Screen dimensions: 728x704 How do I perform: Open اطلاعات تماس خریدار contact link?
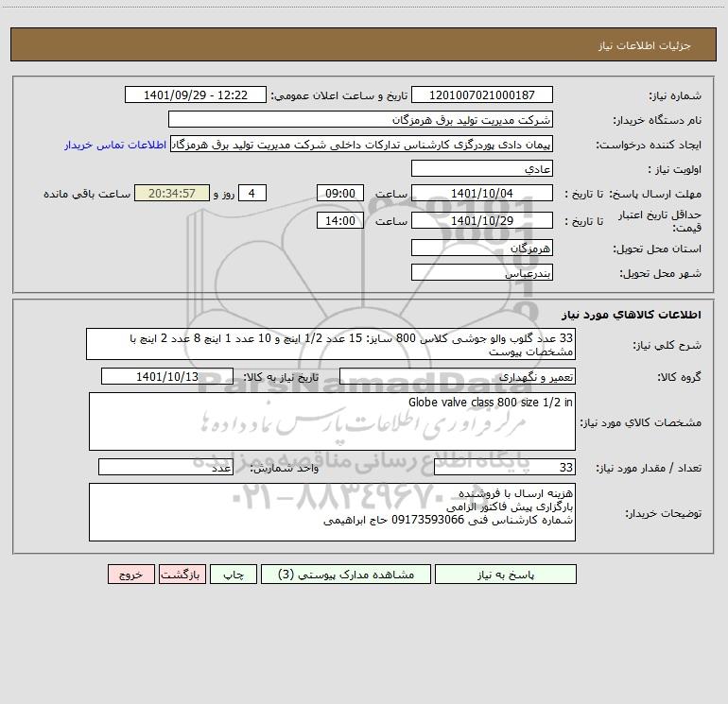pyautogui.click(x=115, y=145)
